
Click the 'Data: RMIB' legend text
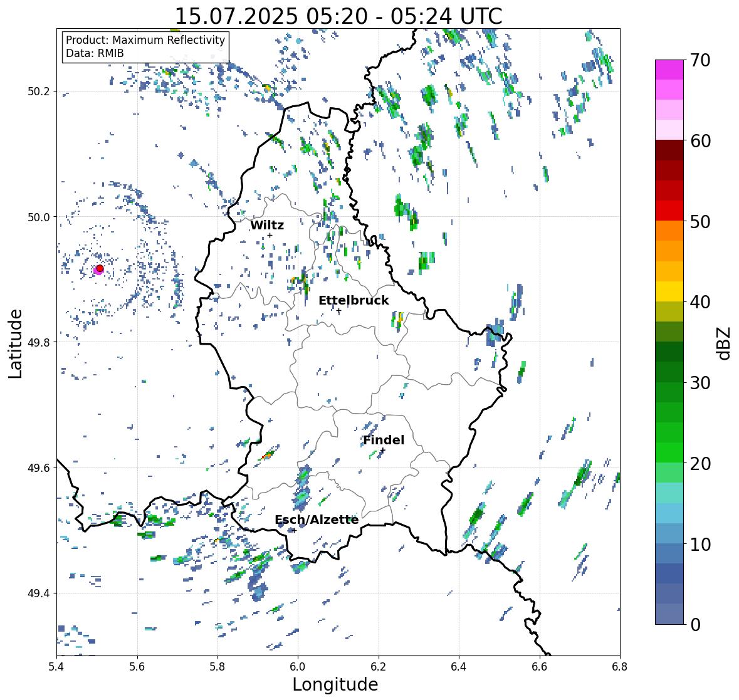95,53
